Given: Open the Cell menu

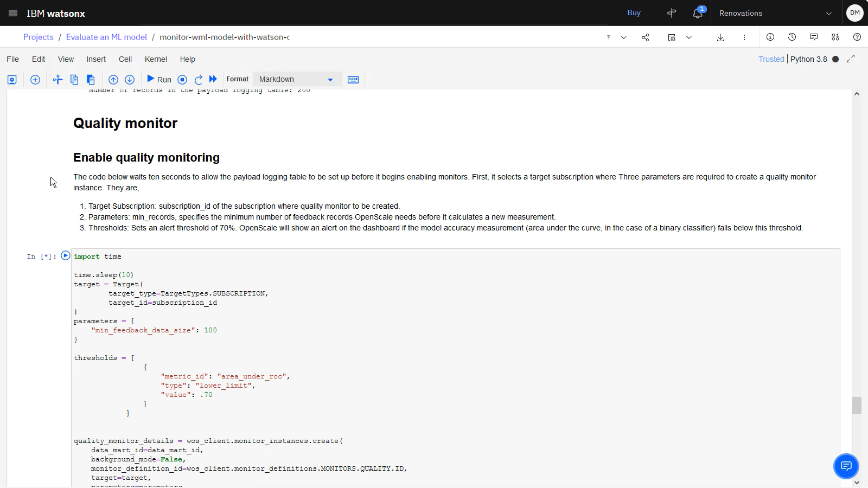Looking at the screenshot, I should [x=125, y=59].
